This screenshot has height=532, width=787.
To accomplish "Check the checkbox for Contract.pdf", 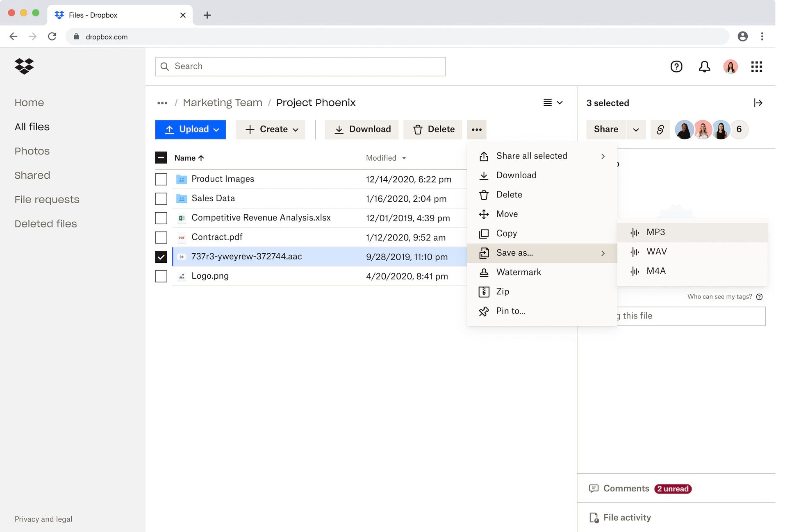I will pos(161,237).
